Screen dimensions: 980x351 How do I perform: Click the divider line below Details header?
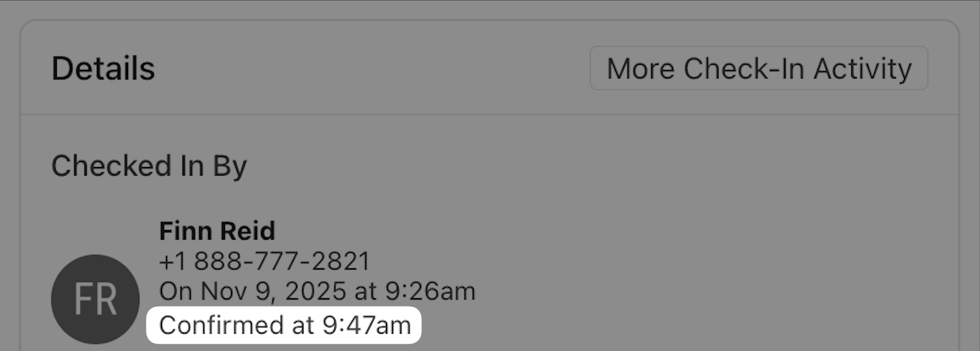489,114
